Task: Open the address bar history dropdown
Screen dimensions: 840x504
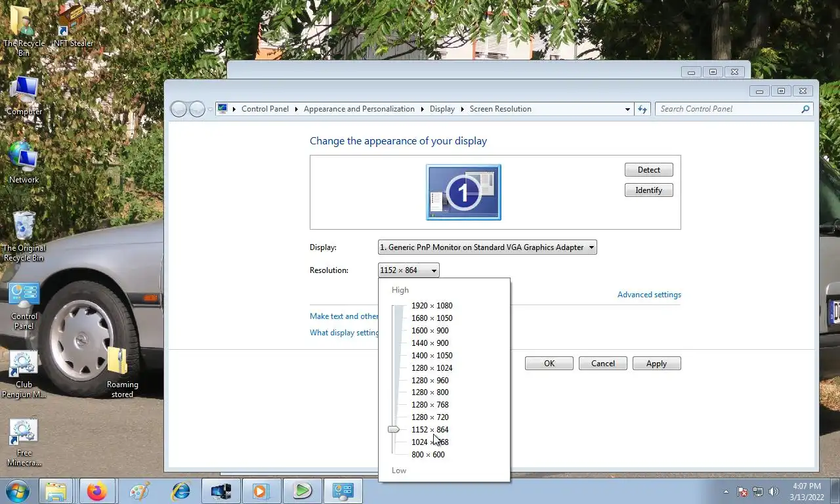Action: tap(627, 110)
